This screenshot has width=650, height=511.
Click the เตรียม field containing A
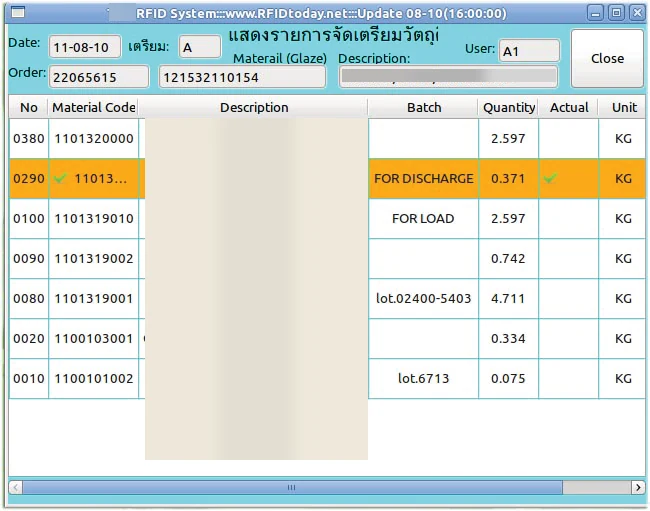(x=200, y=47)
